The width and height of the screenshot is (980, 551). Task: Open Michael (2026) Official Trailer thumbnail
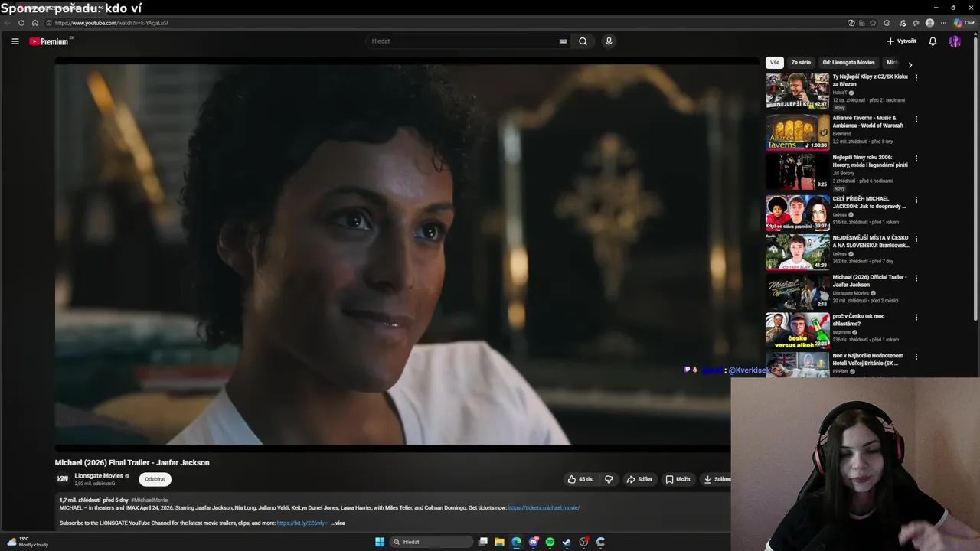pos(797,292)
